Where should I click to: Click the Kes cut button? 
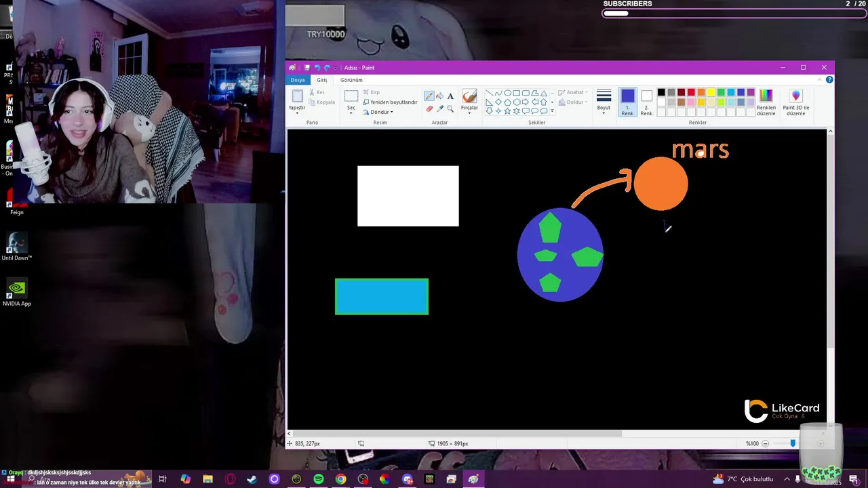[x=317, y=92]
